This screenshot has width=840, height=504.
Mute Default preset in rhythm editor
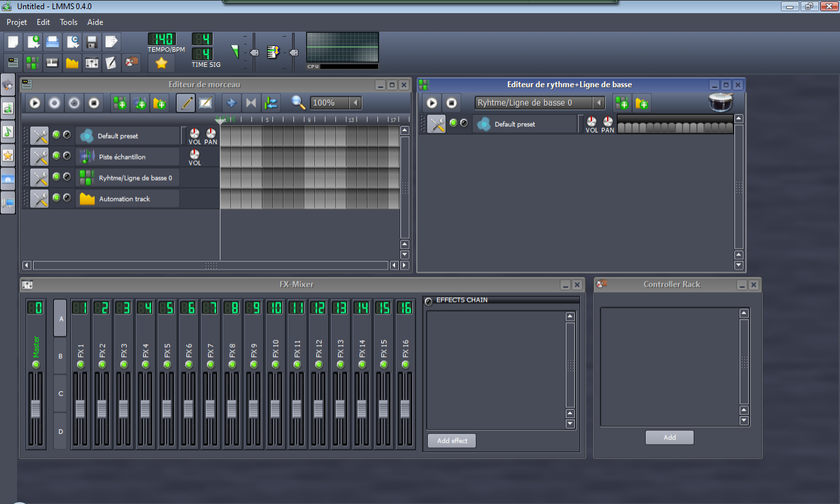453,123
